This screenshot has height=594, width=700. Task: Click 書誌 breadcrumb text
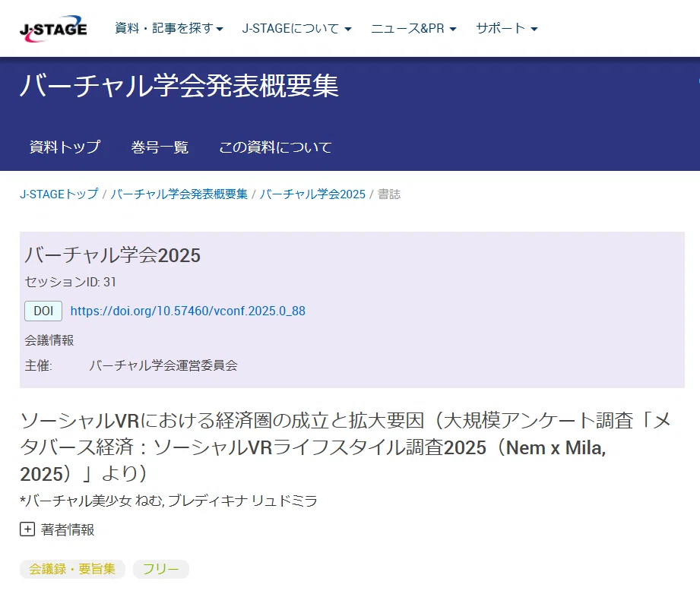click(389, 194)
